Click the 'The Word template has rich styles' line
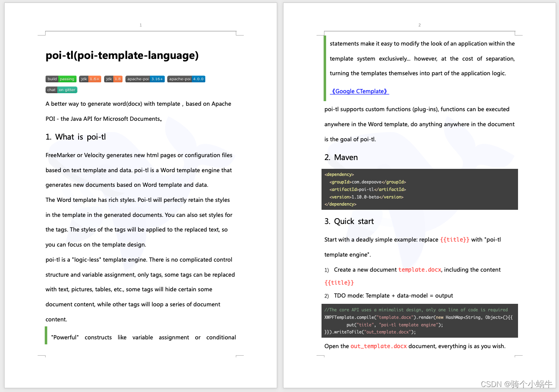Screen dimensions: 559x392 coord(138,200)
